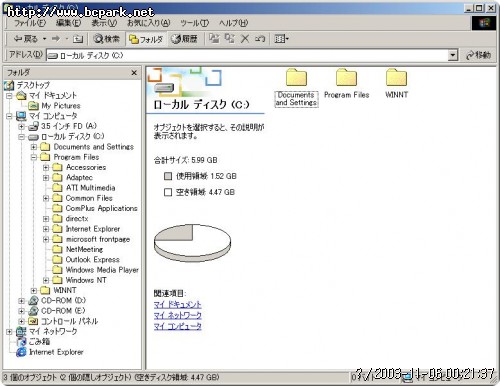The image size is (500, 386).
Task: Select マイ ドキュメント in the tree
Action: coord(53,95)
